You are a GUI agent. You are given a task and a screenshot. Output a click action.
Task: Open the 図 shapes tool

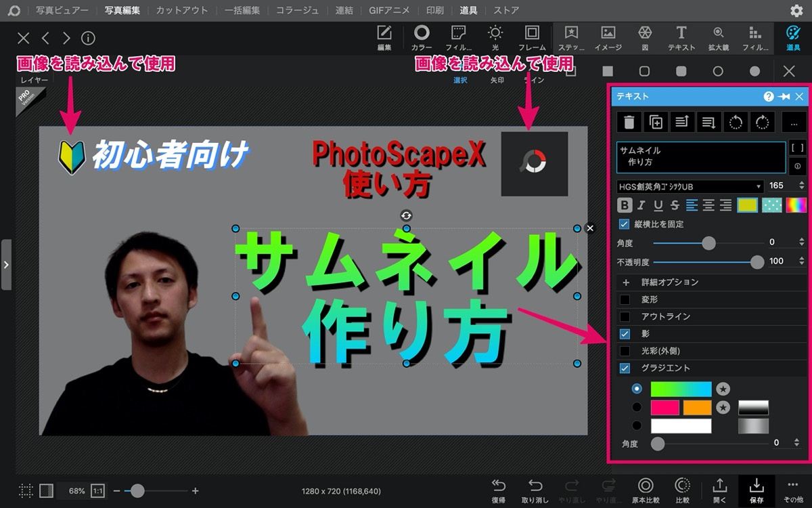pyautogui.click(x=645, y=38)
